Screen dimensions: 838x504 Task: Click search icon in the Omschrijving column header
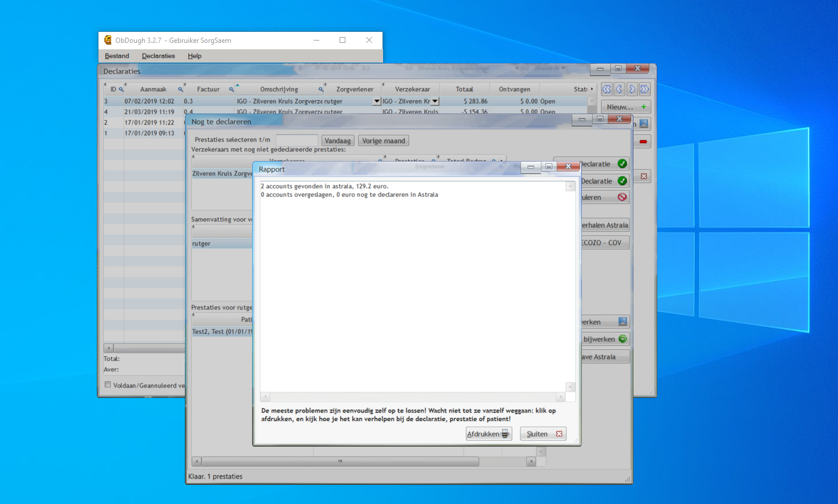[321, 89]
